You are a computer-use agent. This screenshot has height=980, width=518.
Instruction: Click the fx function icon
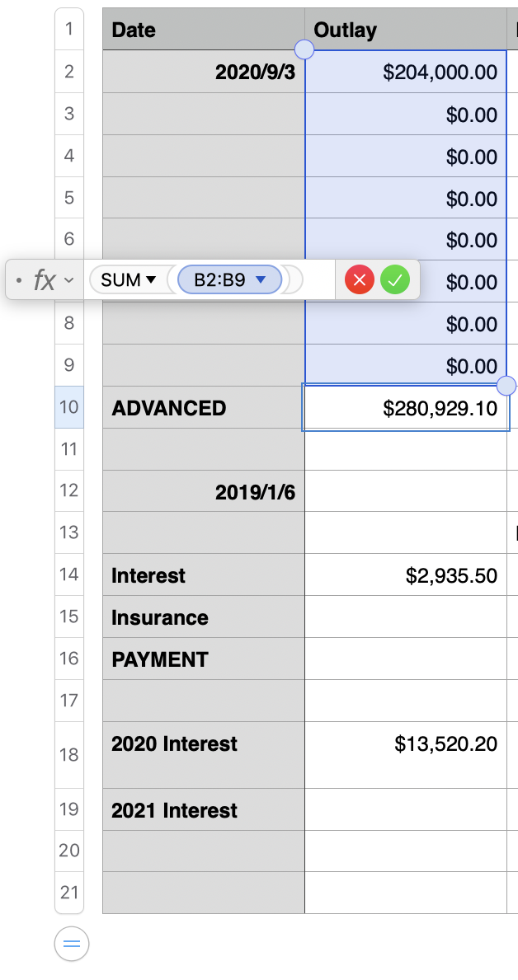(44, 280)
